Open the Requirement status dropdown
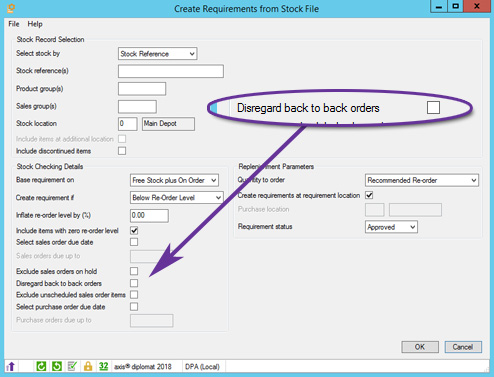 coord(391,227)
